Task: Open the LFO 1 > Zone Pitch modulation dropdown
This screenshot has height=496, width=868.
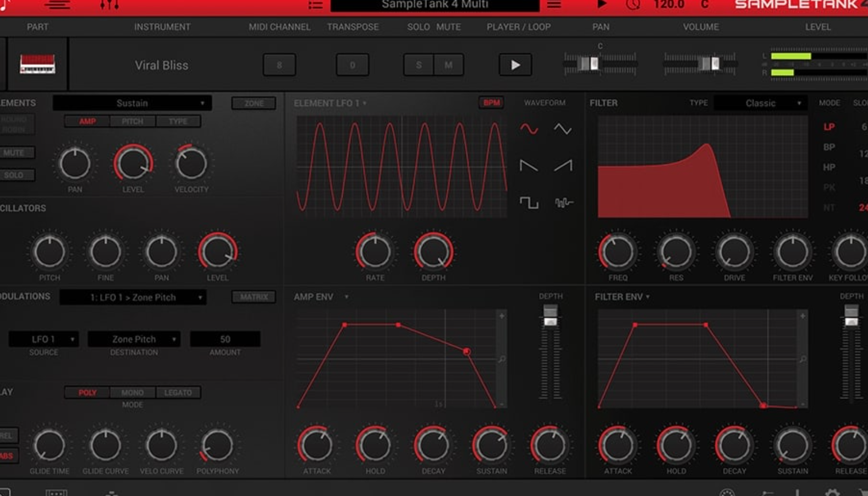Action: pyautogui.click(x=133, y=297)
